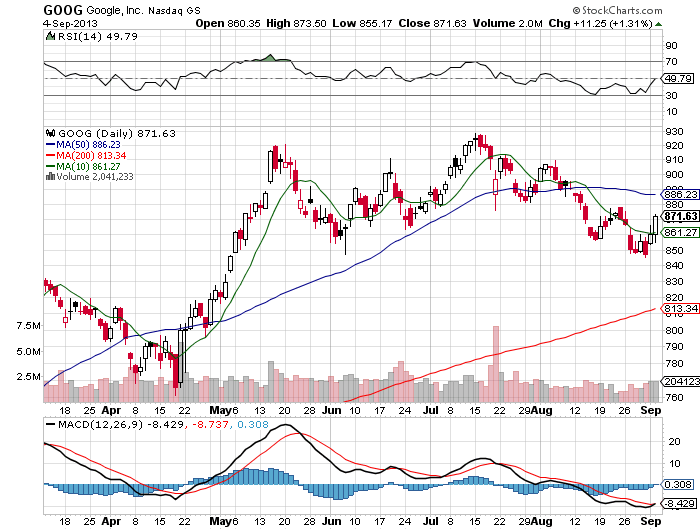Click the RSI 30 axis level label
Image resolution: width=700 pixels, height=530 pixels.
[x=671, y=95]
